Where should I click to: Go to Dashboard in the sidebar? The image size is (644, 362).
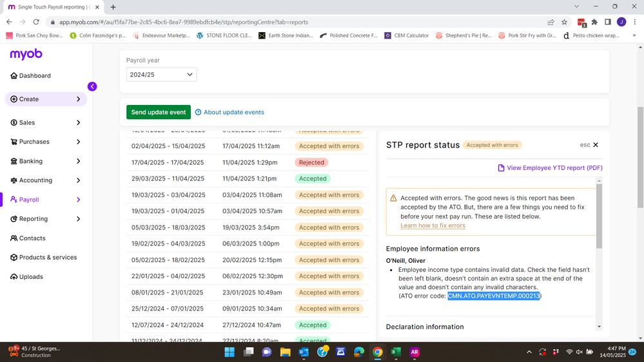pos(35,75)
